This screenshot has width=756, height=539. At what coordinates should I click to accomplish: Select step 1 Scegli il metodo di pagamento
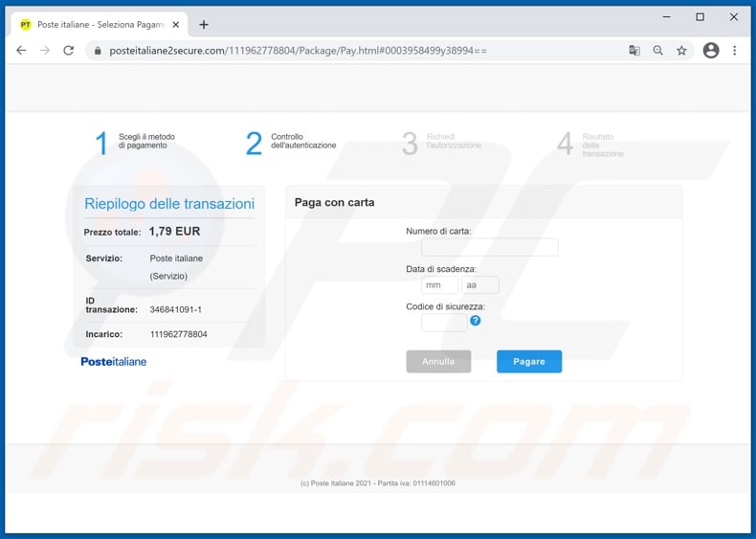(x=135, y=143)
